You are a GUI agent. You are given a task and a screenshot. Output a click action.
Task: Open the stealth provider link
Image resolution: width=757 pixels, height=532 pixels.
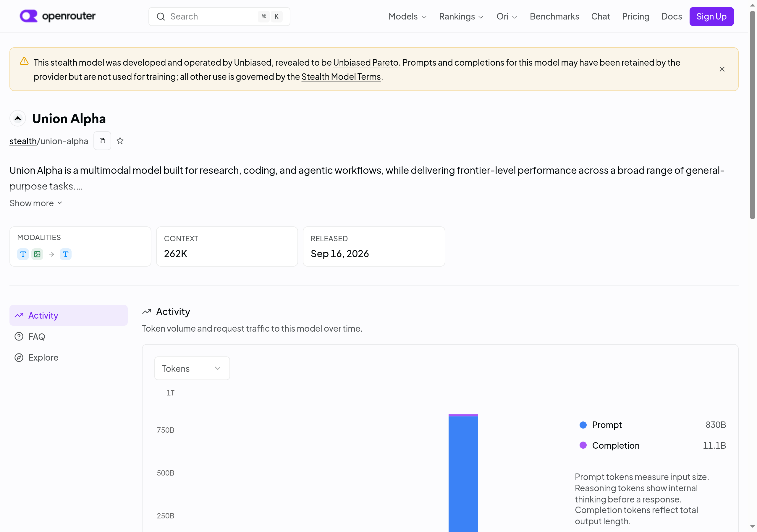23,141
